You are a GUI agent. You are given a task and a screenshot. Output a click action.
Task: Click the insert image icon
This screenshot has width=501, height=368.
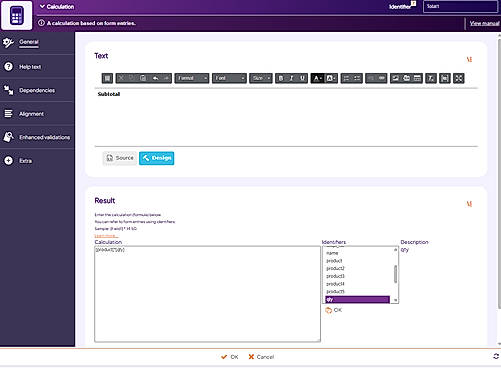[395, 78]
